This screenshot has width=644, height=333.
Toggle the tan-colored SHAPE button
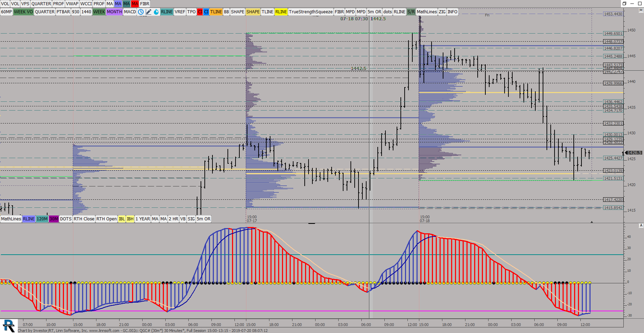tap(253, 12)
